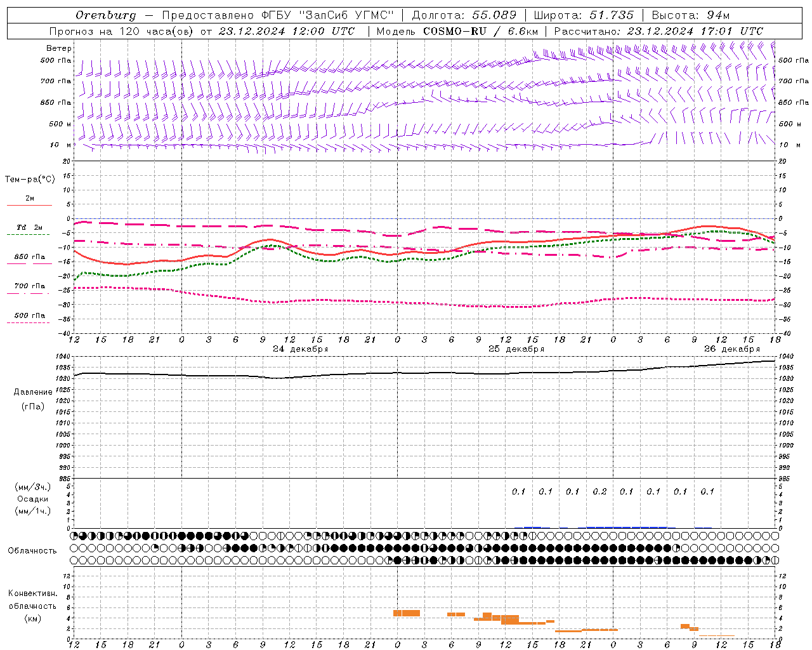Click the 'Модель COSMO-RU / 6.6км' text
Viewport: 812px width, 650px height.
coord(457,31)
